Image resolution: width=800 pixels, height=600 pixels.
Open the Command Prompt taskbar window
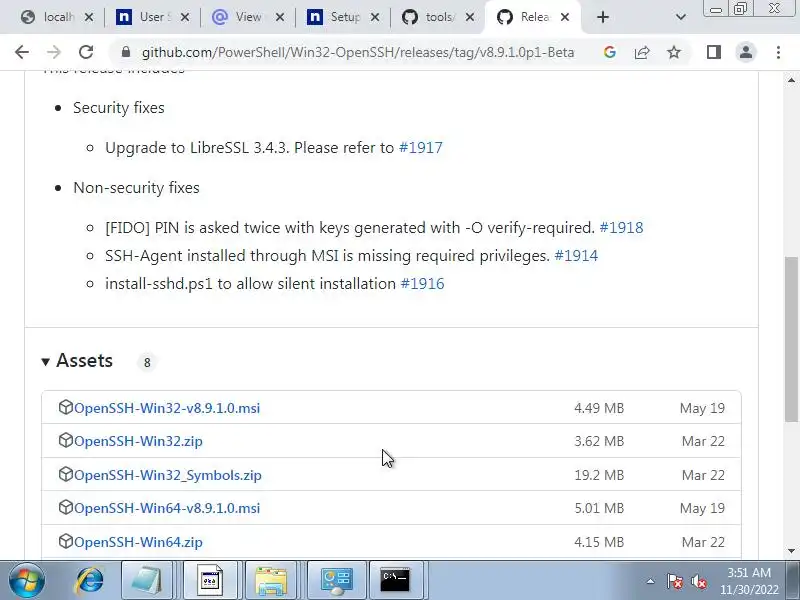click(x=395, y=580)
